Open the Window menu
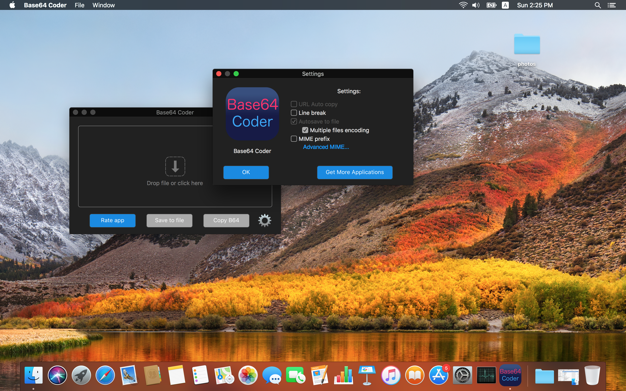This screenshot has height=391, width=626. click(103, 5)
